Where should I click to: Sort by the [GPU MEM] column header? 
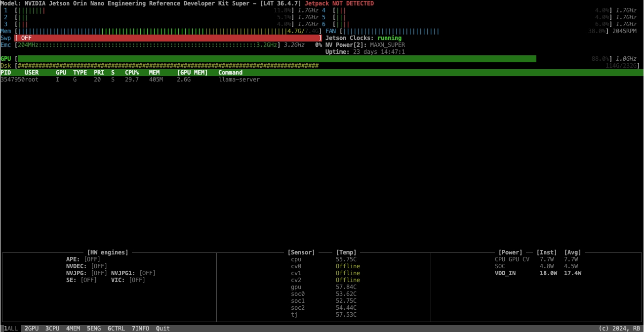pyautogui.click(x=192, y=73)
